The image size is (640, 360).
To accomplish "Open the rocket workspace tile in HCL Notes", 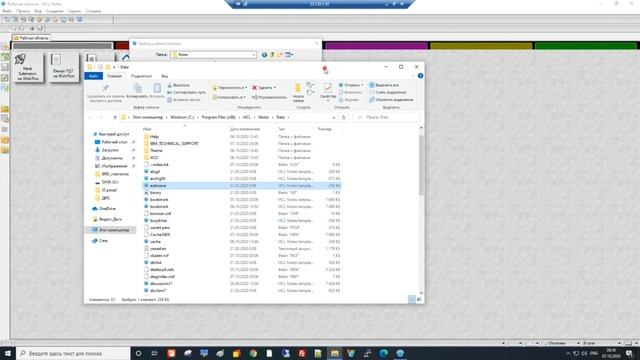I will pos(28,67).
